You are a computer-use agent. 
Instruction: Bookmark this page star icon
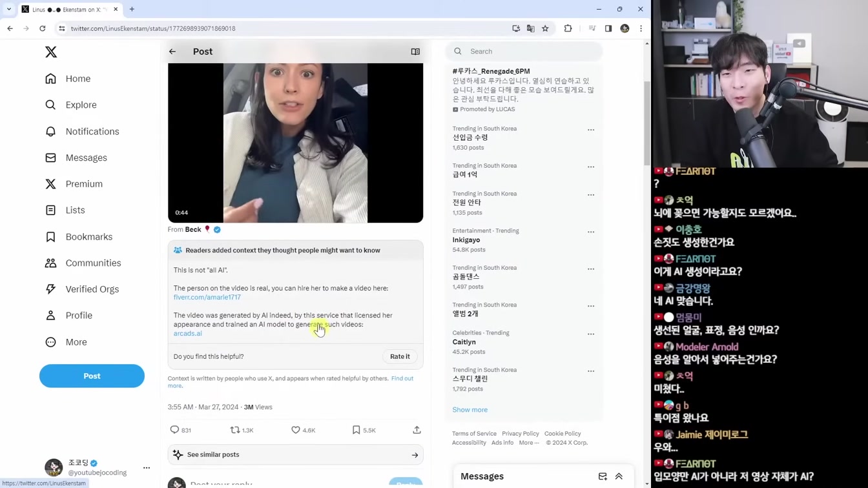545,28
